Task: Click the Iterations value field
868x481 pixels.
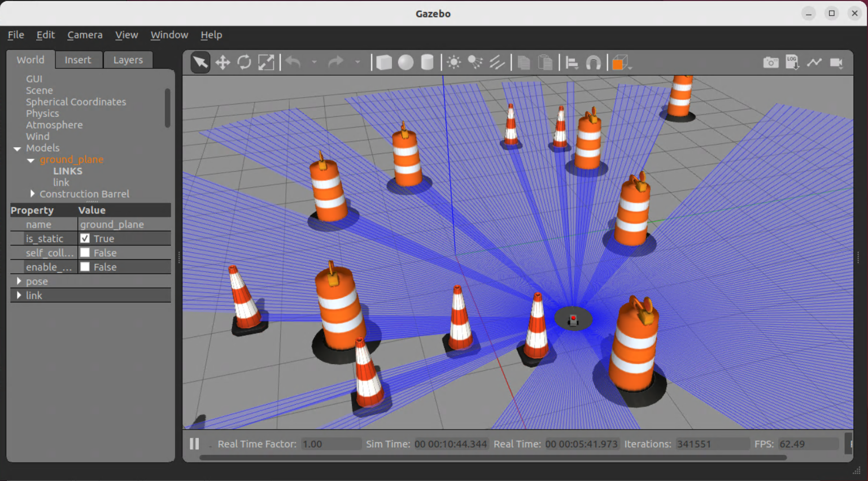Action: pos(713,444)
